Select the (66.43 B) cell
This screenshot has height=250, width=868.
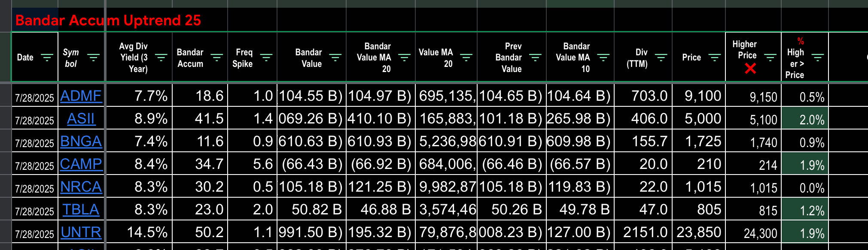coord(311,164)
